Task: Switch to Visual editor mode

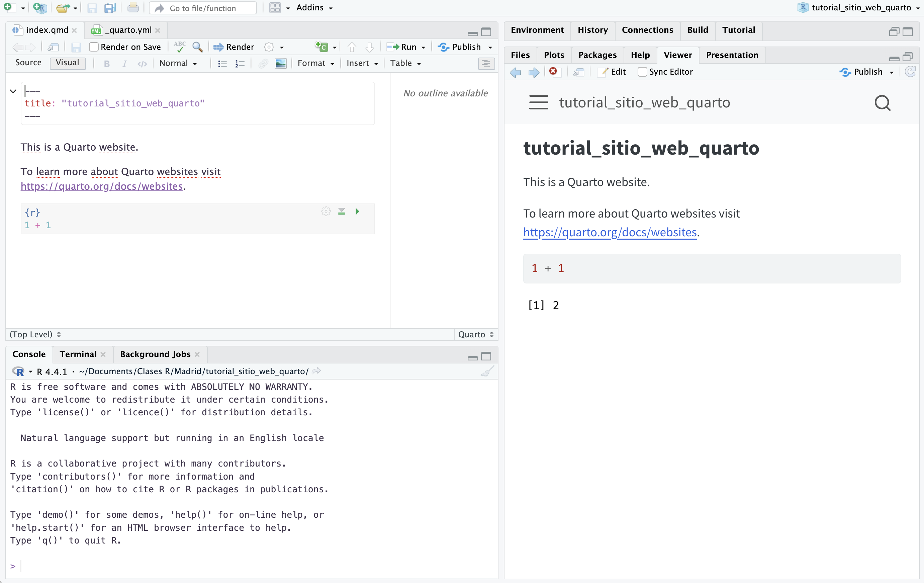Action: click(x=68, y=63)
